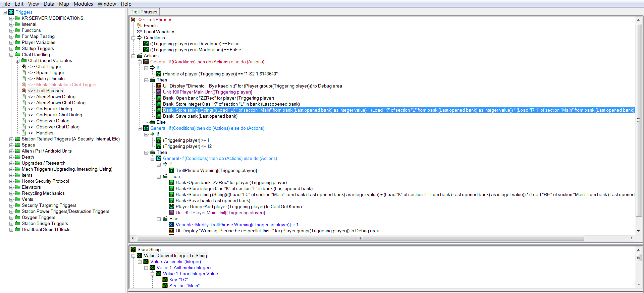The image size is (644, 293).
Task: Click the Triggers root icon
Action: pos(11,12)
